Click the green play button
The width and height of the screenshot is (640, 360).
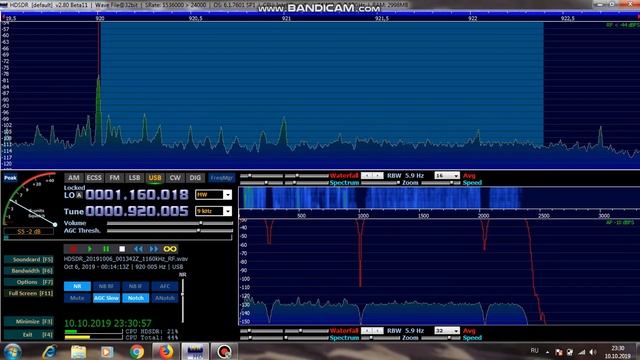pos(89,249)
